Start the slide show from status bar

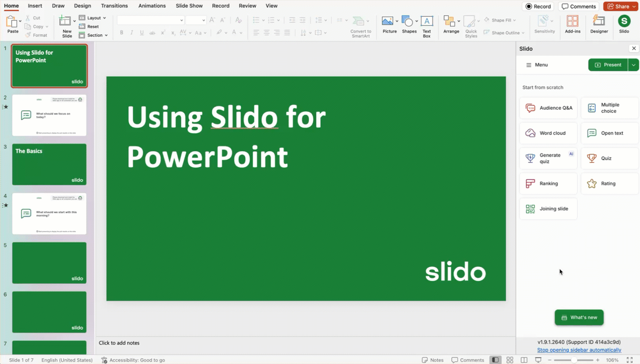(538, 360)
